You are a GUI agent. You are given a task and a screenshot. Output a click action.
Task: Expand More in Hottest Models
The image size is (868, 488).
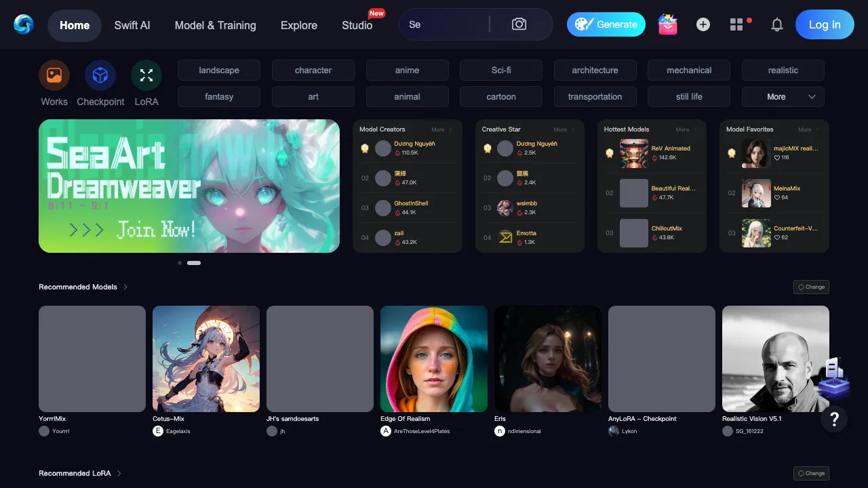click(x=686, y=129)
